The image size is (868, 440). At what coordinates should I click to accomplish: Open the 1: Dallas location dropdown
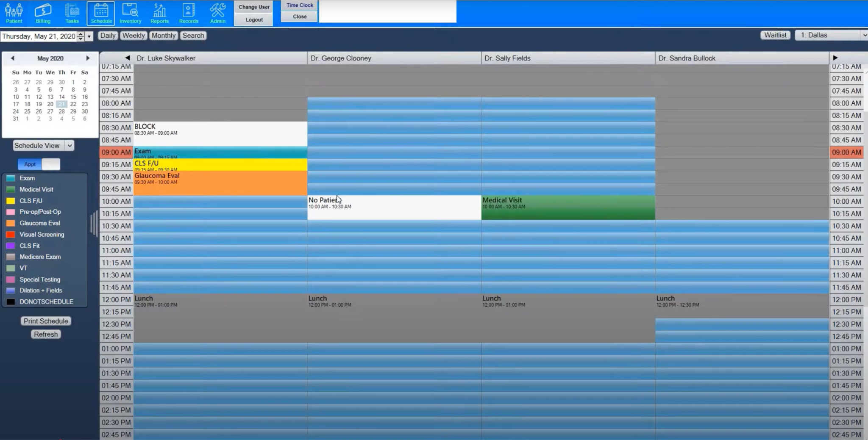tap(832, 36)
